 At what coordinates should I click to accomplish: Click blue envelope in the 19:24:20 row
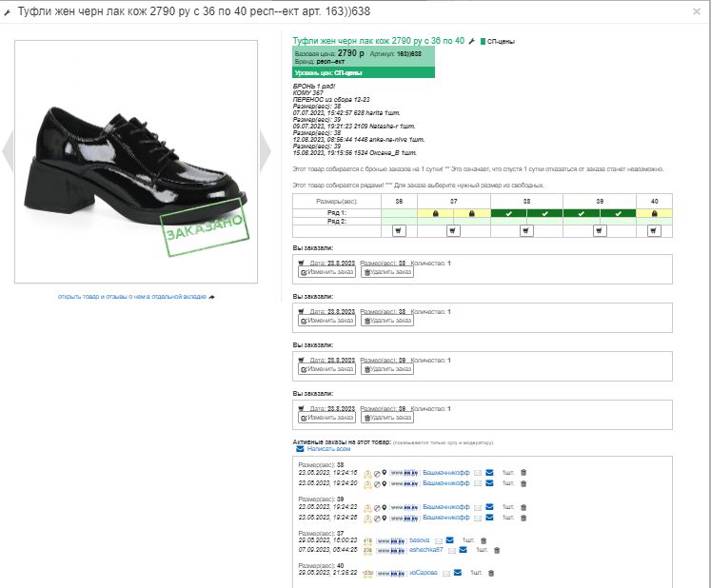click(489, 483)
